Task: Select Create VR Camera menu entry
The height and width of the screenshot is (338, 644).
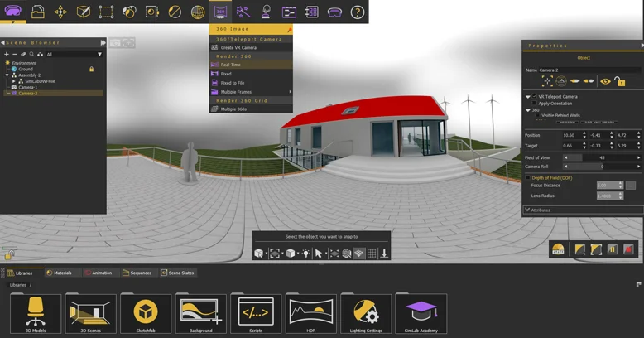Action: point(251,48)
